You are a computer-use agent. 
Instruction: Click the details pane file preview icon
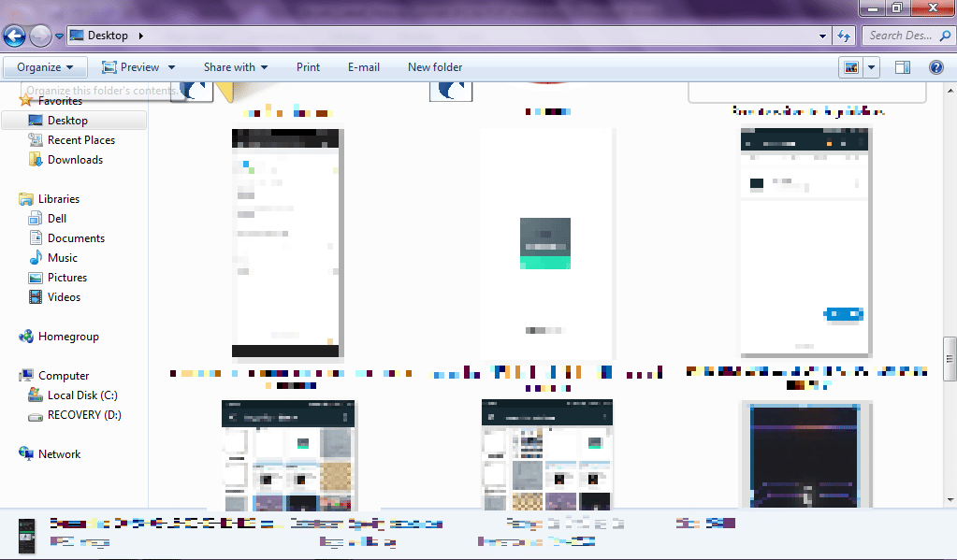(x=26, y=536)
